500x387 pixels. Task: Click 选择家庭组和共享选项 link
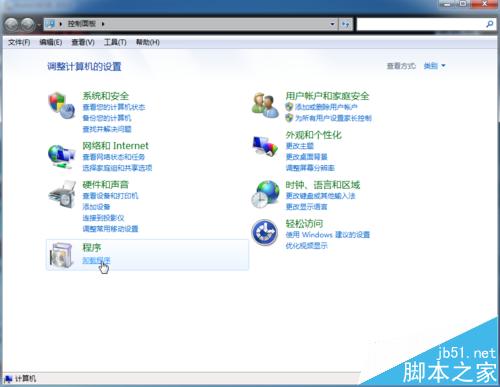pyautogui.click(x=117, y=168)
